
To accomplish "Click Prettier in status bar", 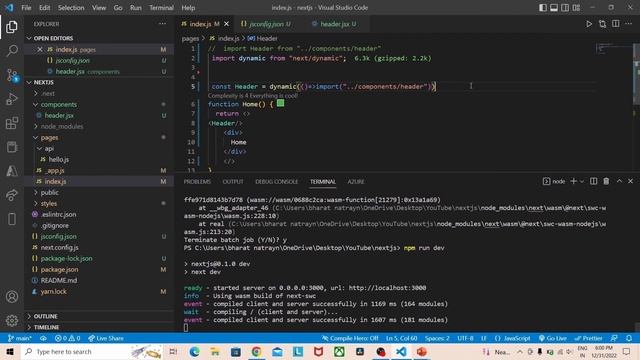I will [588, 338].
